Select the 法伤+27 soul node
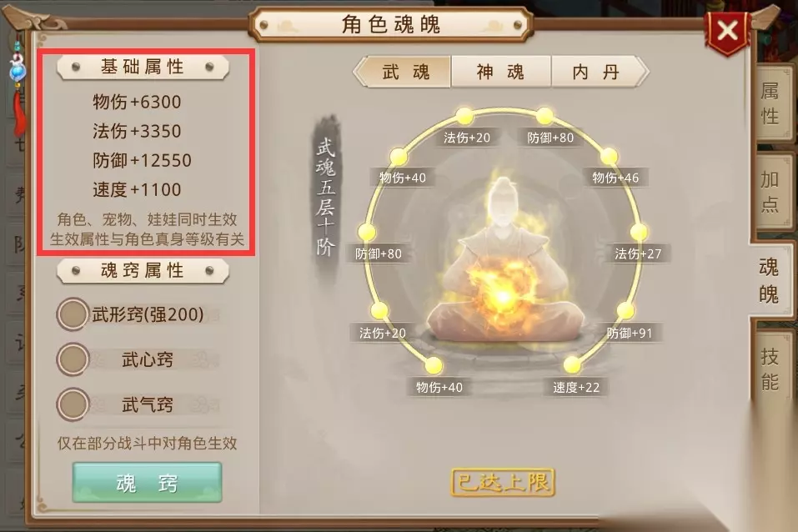 (x=638, y=232)
